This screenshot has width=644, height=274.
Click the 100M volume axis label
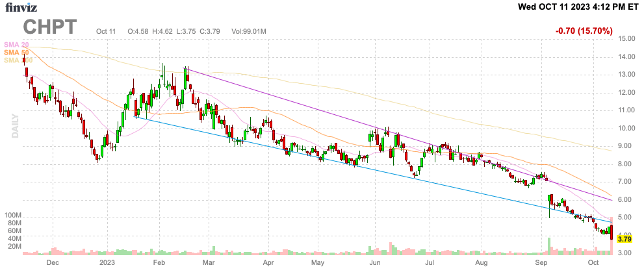point(12,215)
